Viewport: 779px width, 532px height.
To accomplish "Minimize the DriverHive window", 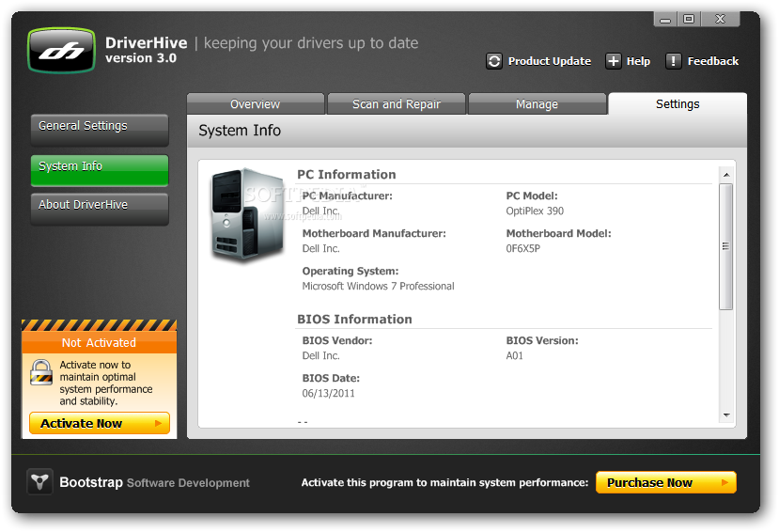I will 665,20.
